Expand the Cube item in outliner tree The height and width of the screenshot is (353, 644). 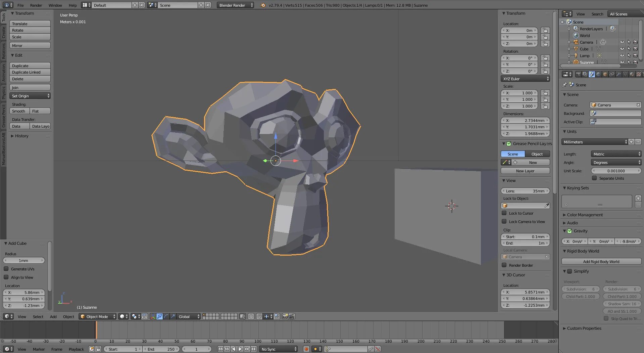click(x=569, y=49)
